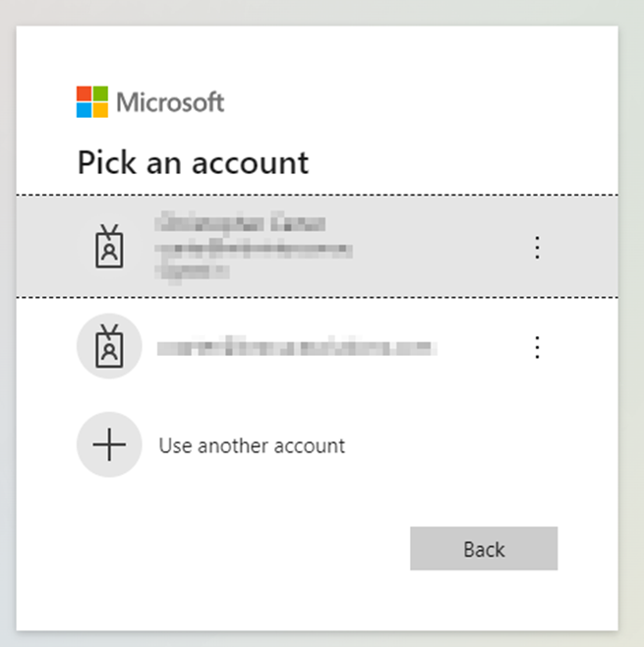This screenshot has width=644, height=647.
Task: Click the Microsoft wordmark text
Action: coord(170,101)
